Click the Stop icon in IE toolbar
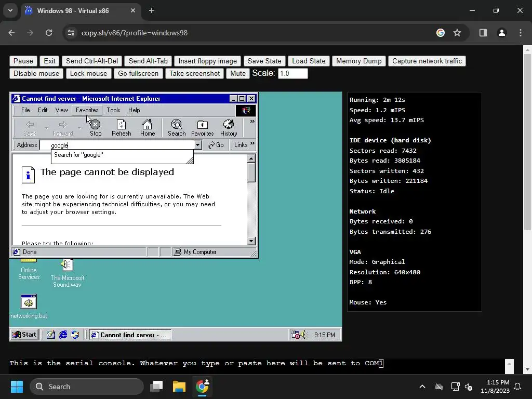The image size is (532, 399). (96, 128)
